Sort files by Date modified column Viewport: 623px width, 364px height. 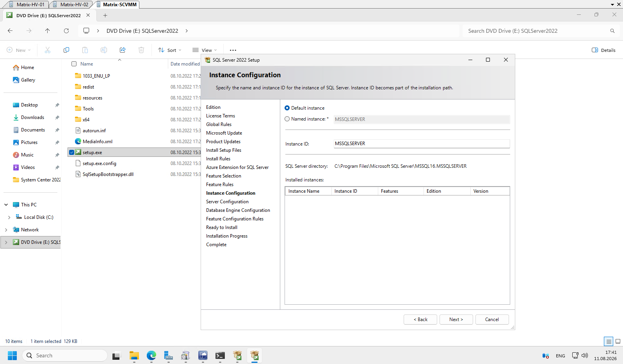(185, 64)
